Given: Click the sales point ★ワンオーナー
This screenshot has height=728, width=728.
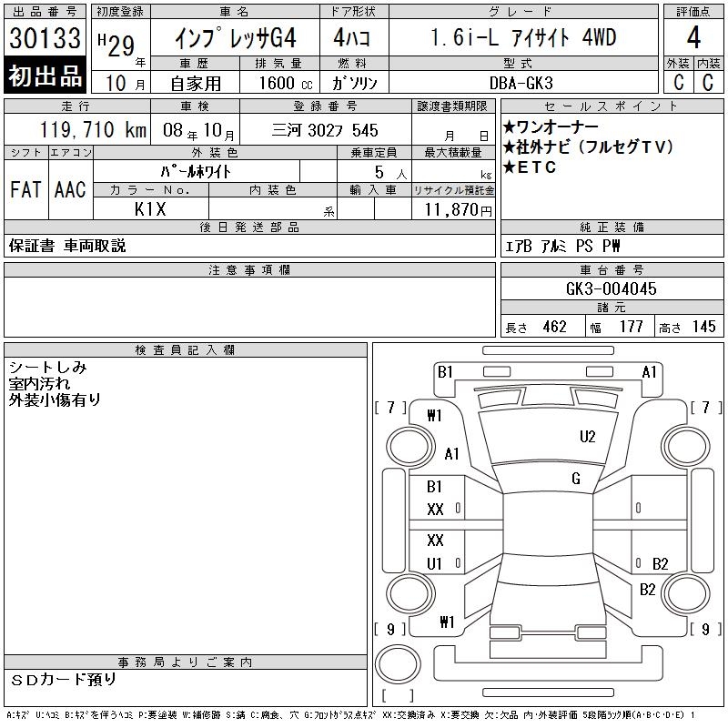Looking at the screenshot, I should coord(551,126).
